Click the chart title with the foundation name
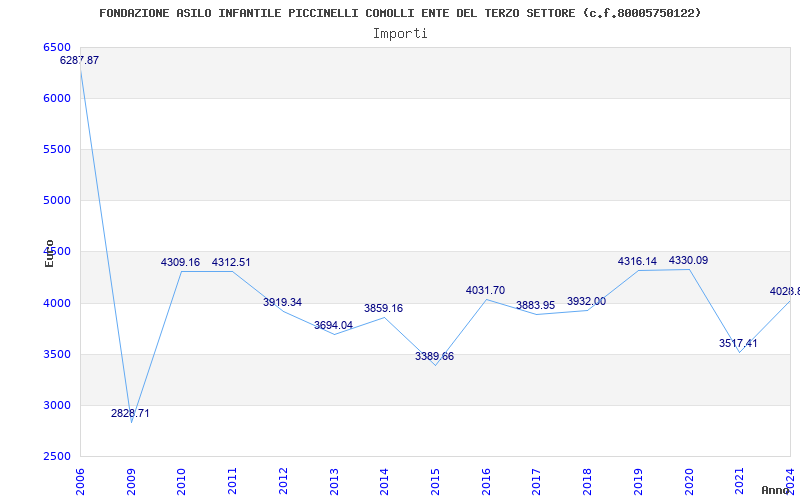 [400, 13]
